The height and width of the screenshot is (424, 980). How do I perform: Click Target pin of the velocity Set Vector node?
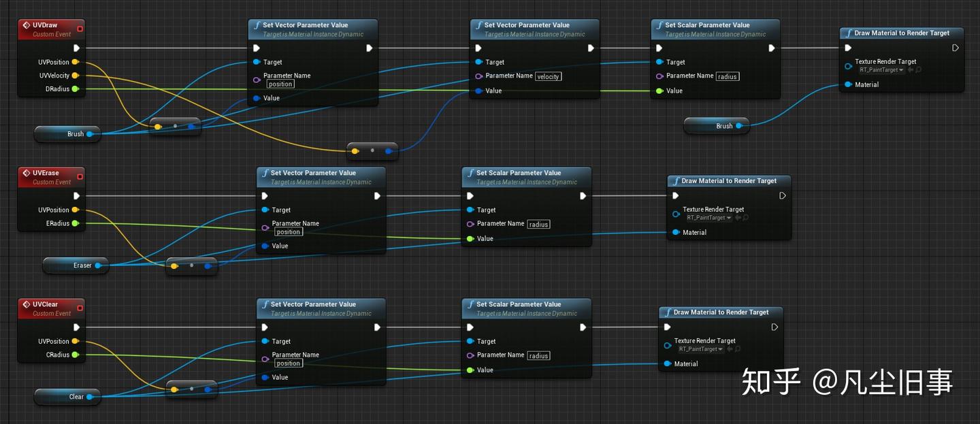(x=479, y=62)
